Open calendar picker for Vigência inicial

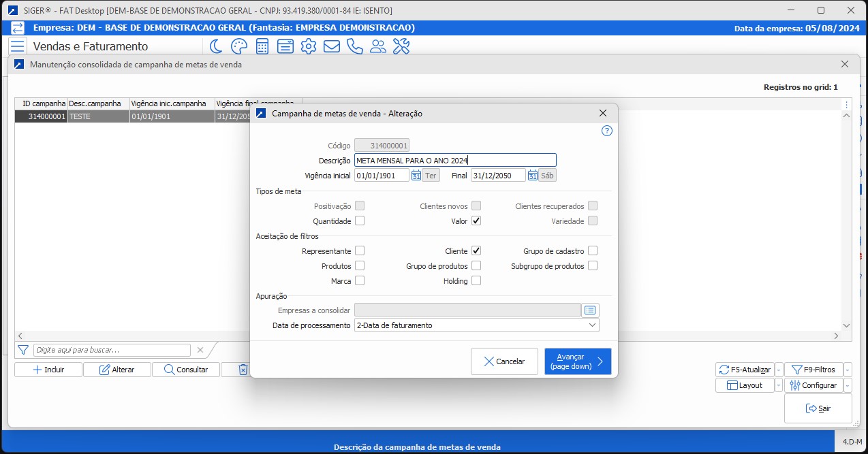click(416, 176)
